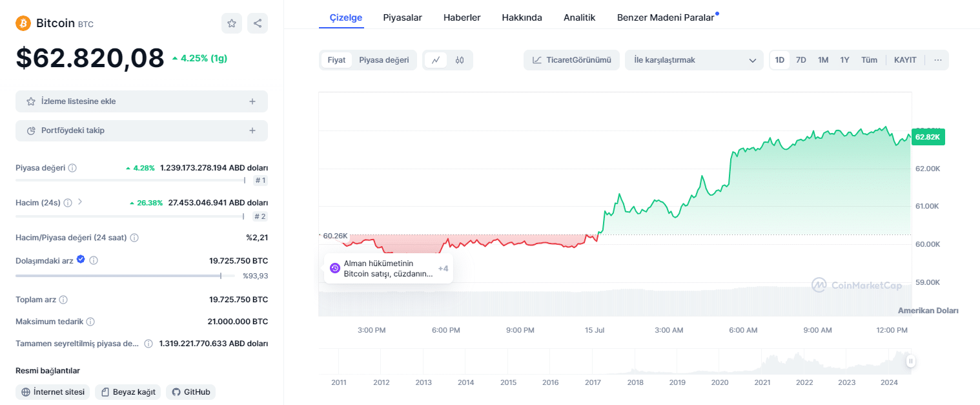Screen dimensions: 980x405
Task: Expand Hacim (24s) chevron arrow
Action: pos(80,202)
